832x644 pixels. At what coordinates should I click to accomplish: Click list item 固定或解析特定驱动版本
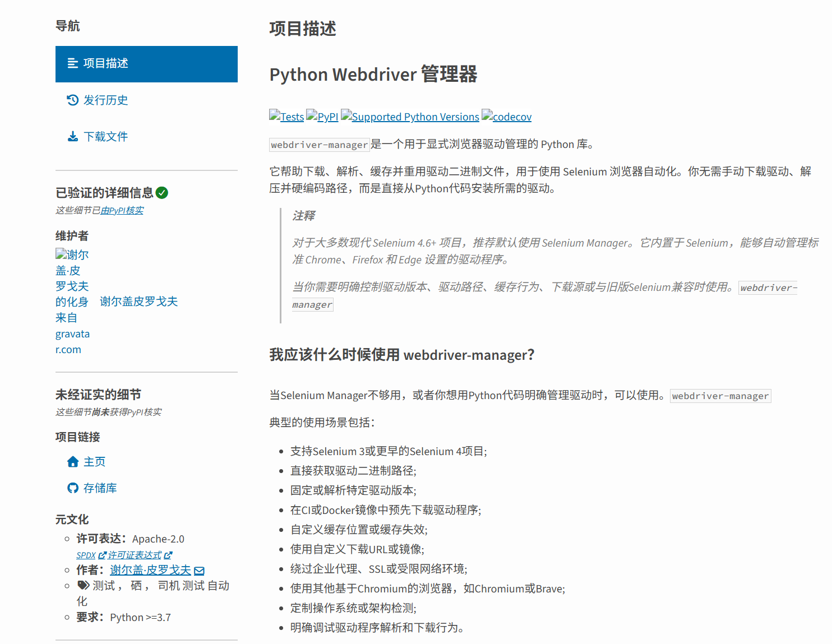point(353,490)
